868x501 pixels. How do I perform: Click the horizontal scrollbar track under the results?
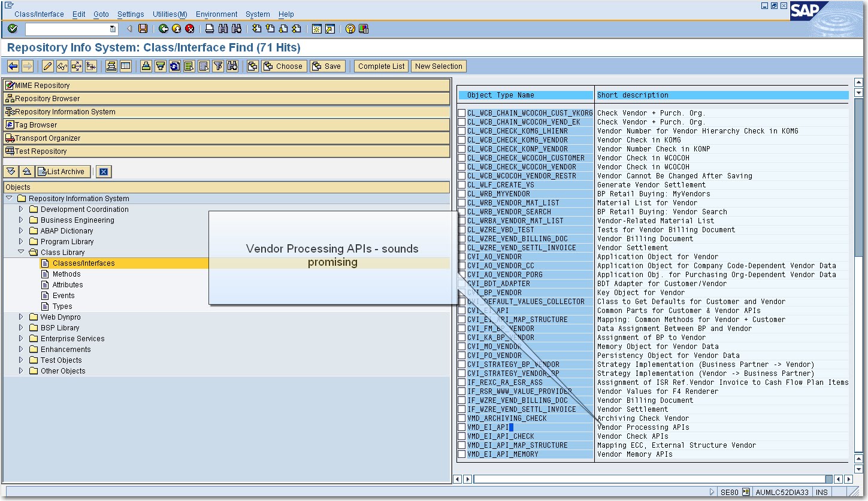(649, 479)
